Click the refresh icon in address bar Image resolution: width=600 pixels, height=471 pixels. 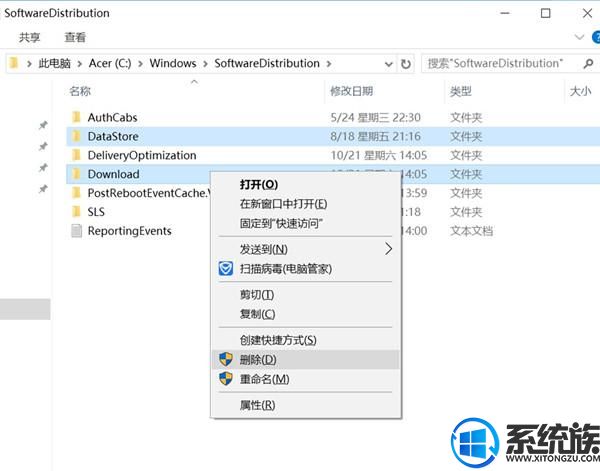(406, 64)
